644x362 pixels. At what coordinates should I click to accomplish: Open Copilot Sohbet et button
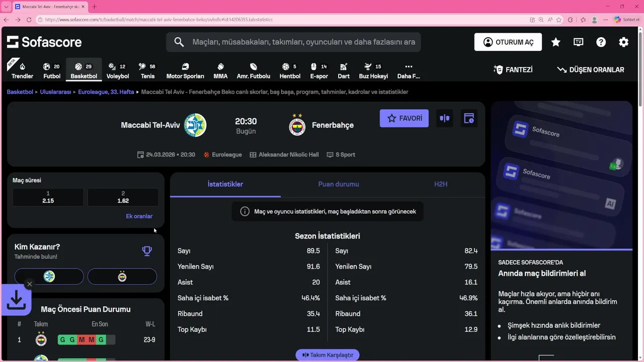coord(626,20)
